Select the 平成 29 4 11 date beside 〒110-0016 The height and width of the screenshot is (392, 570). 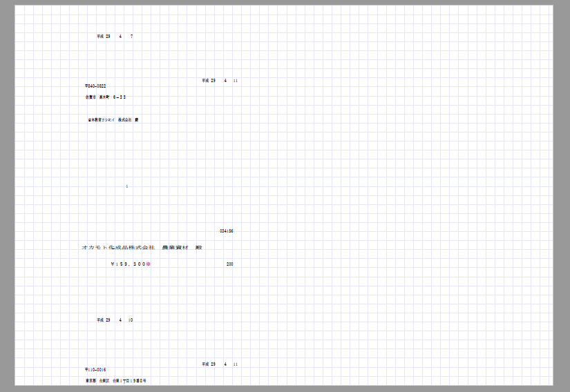click(220, 364)
